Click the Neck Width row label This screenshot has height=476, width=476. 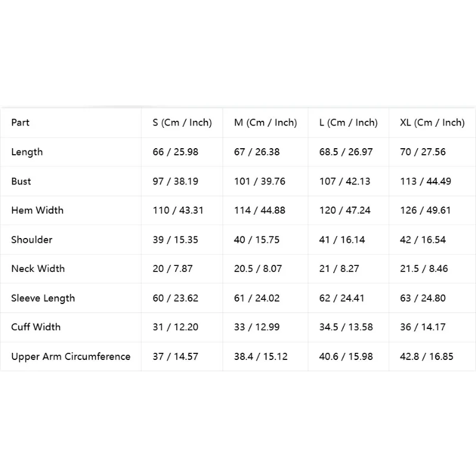tap(38, 269)
